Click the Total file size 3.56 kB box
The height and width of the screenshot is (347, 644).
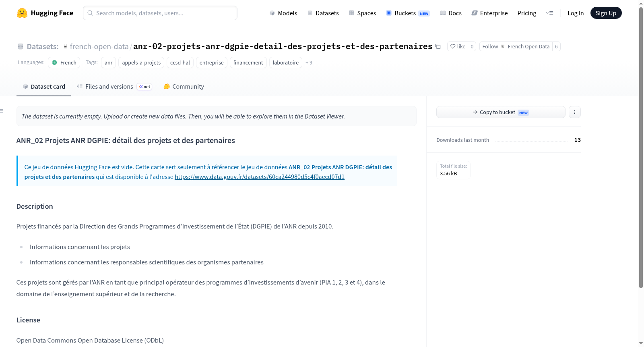tap(454, 170)
